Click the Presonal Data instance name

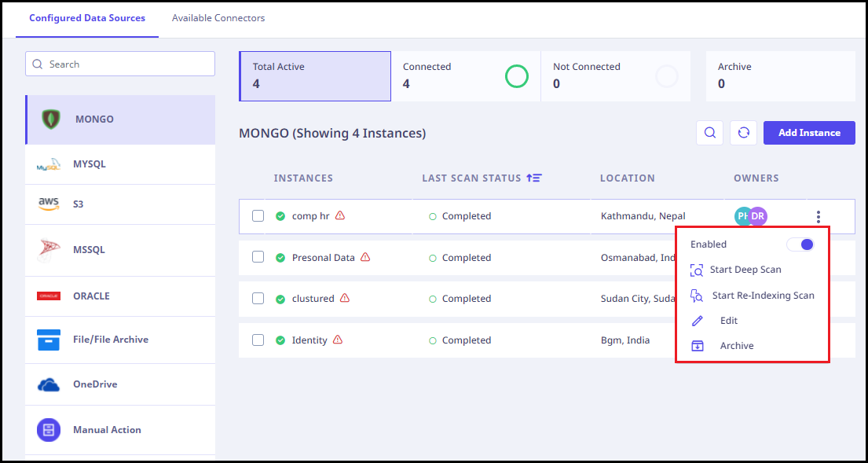tap(324, 258)
